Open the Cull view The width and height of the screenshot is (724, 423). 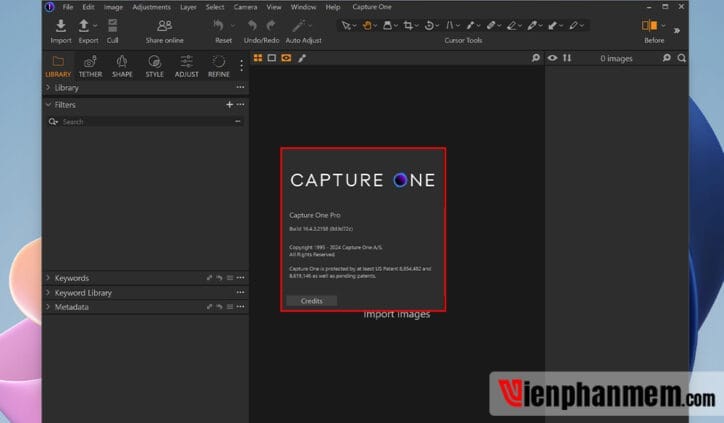click(112, 26)
